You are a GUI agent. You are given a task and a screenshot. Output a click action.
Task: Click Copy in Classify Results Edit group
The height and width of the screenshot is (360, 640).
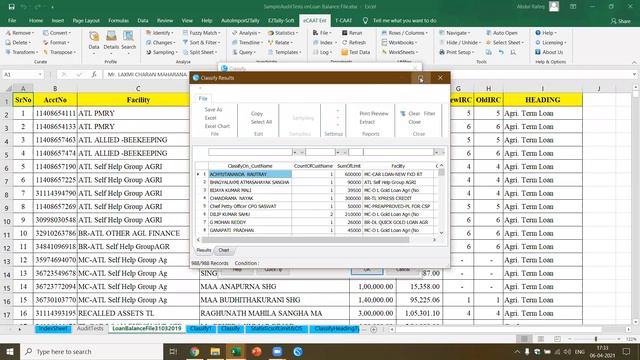257,113
